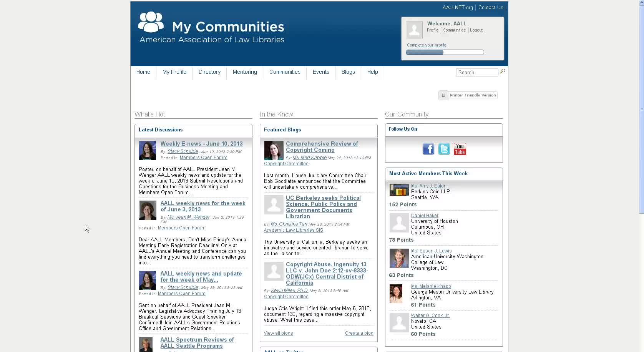Click the profile completion progress bar

pyautogui.click(x=445, y=52)
